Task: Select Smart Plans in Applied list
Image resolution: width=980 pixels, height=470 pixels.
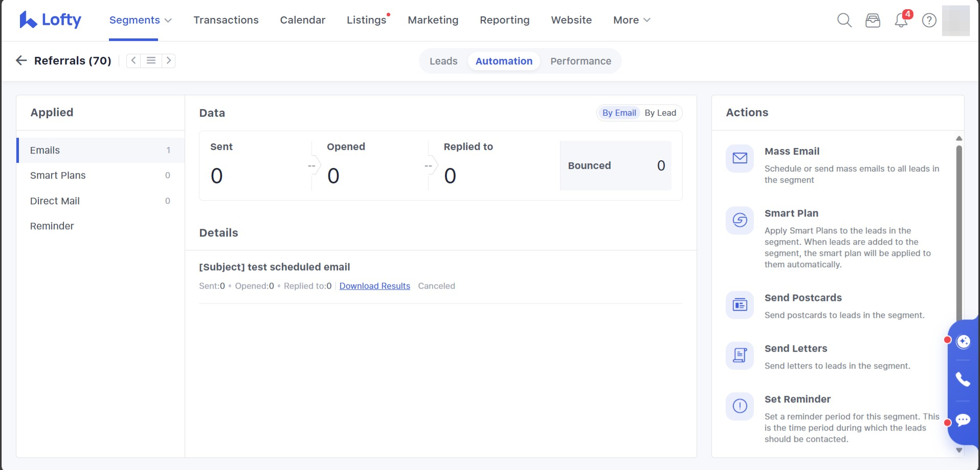Action: click(x=58, y=176)
